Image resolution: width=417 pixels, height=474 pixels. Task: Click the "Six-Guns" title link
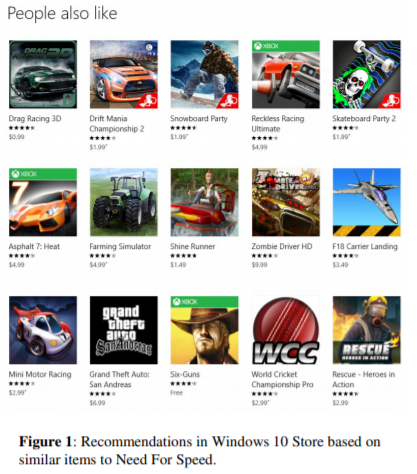coord(185,374)
